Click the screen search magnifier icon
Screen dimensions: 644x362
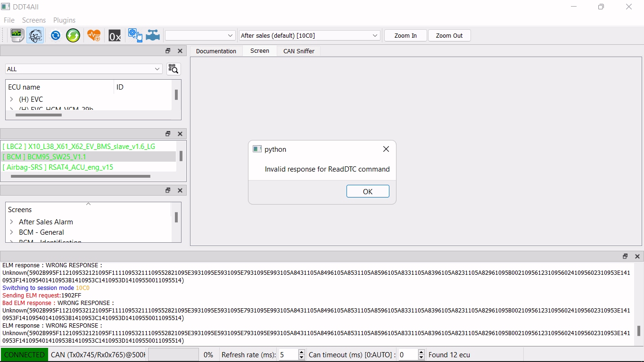[173, 69]
